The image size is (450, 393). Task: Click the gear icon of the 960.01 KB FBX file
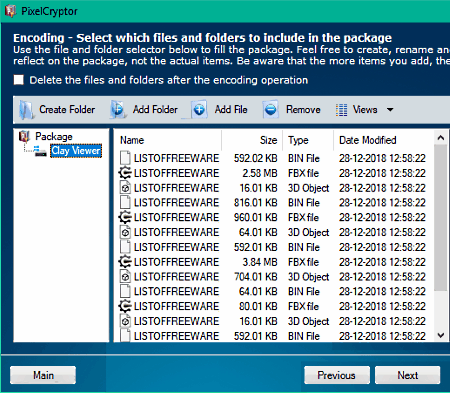(125, 217)
